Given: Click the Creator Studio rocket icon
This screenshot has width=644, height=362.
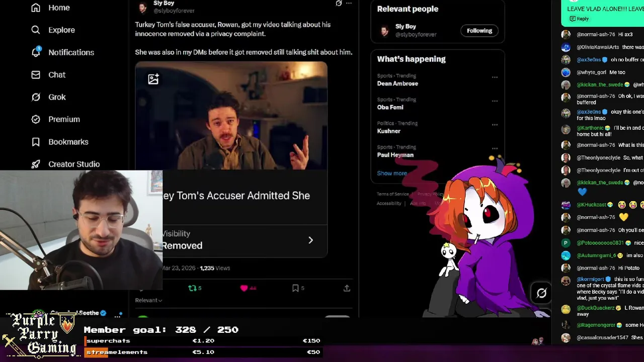Looking at the screenshot, I should (x=36, y=164).
